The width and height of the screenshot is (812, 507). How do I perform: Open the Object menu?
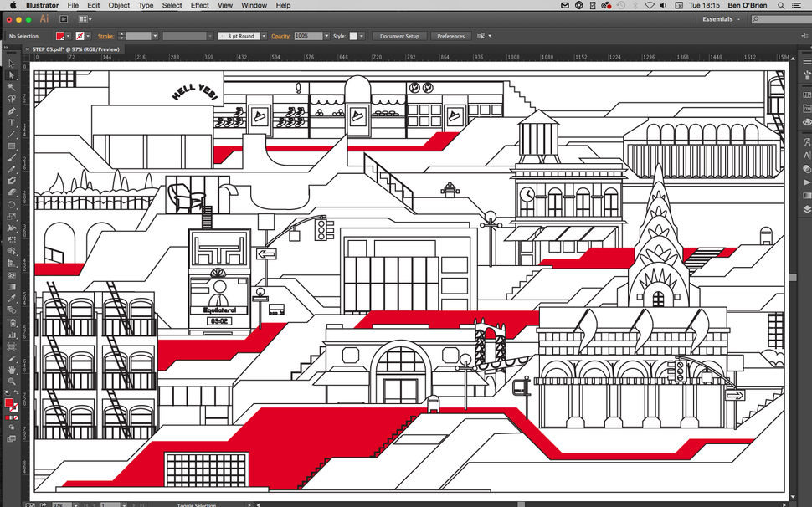pyautogui.click(x=119, y=5)
